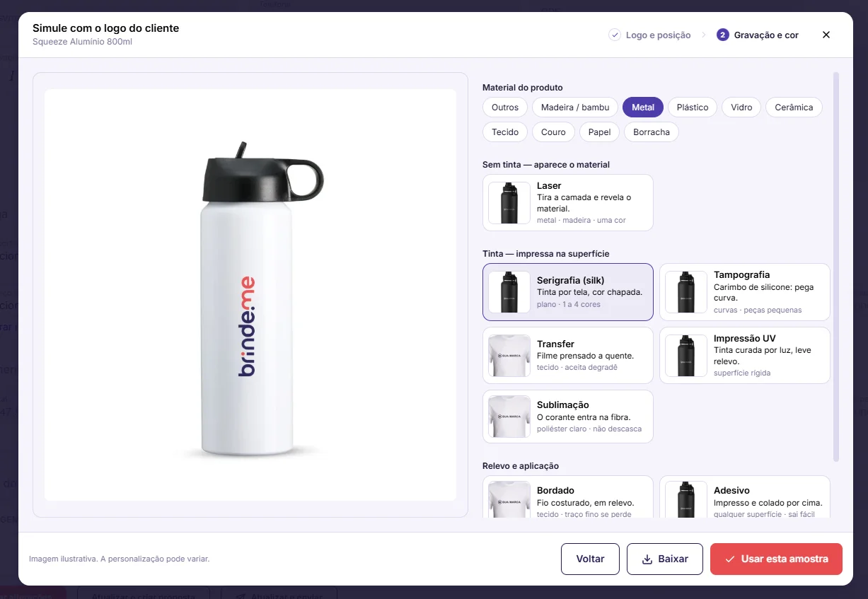The height and width of the screenshot is (599, 868).
Task: Go to Logo e posição step
Action: 649,35
